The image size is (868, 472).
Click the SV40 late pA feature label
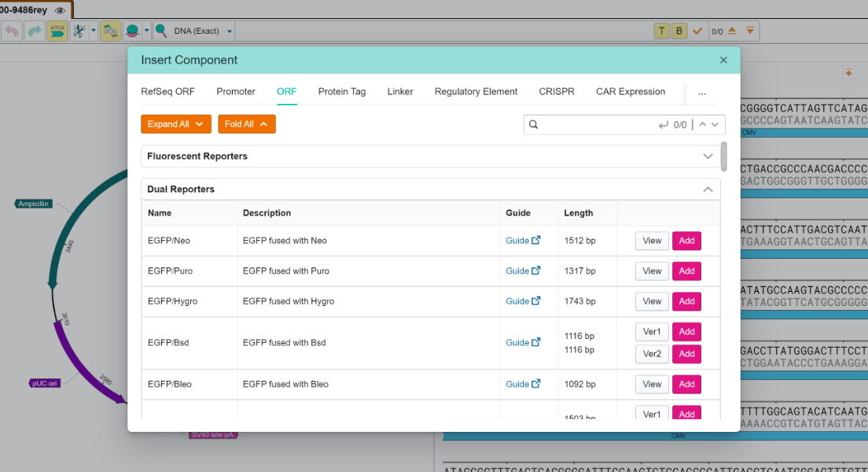click(x=213, y=435)
